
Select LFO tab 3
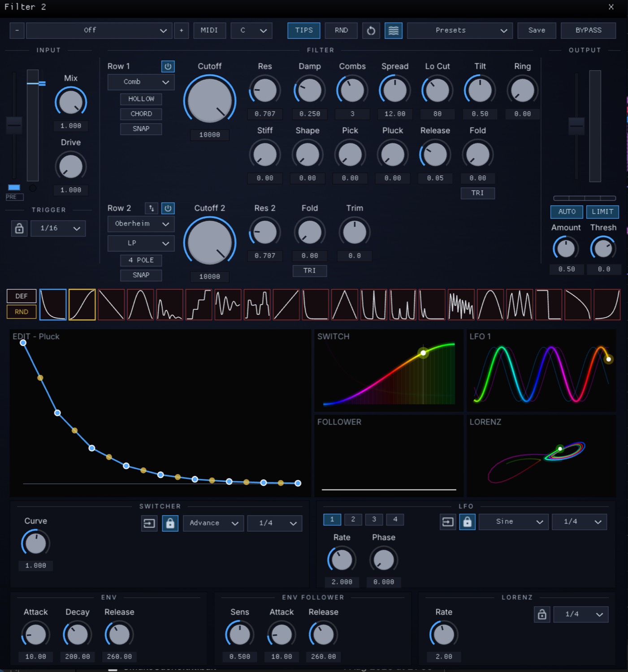[374, 519]
